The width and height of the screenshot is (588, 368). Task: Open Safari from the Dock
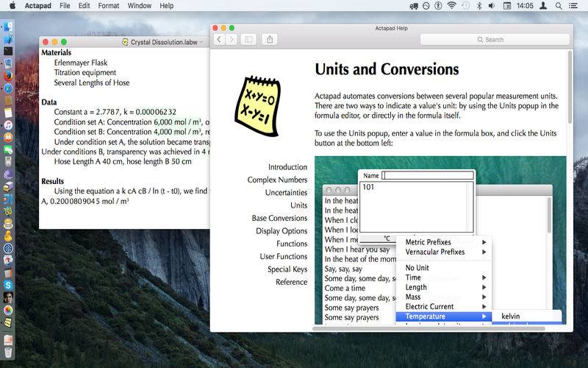pyautogui.click(x=8, y=88)
